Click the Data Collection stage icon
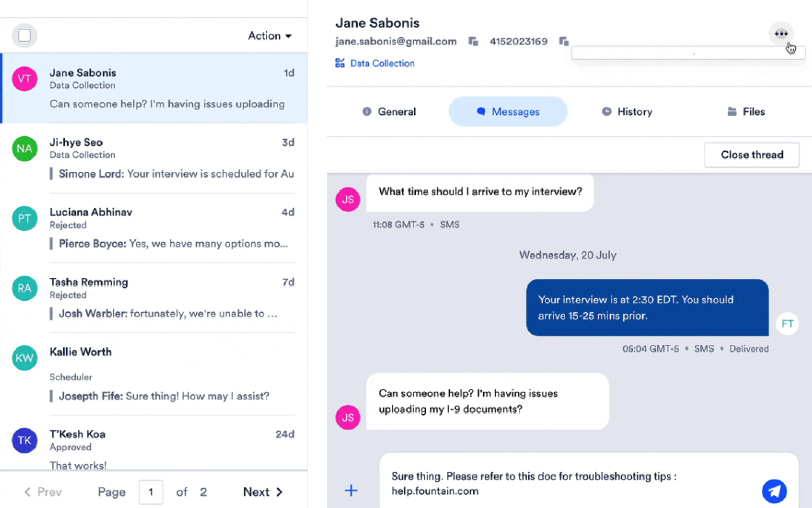Viewport: 812px width, 508px height. click(340, 63)
